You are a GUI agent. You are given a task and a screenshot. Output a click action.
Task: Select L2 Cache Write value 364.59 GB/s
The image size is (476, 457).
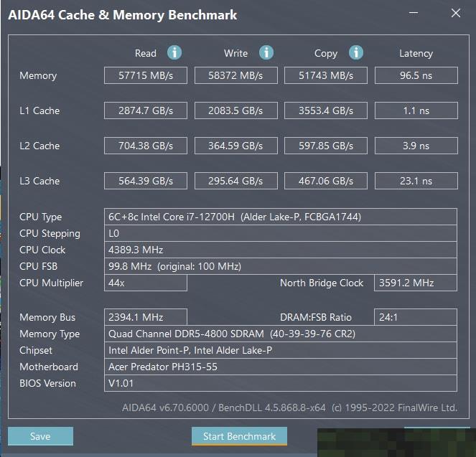coord(236,146)
